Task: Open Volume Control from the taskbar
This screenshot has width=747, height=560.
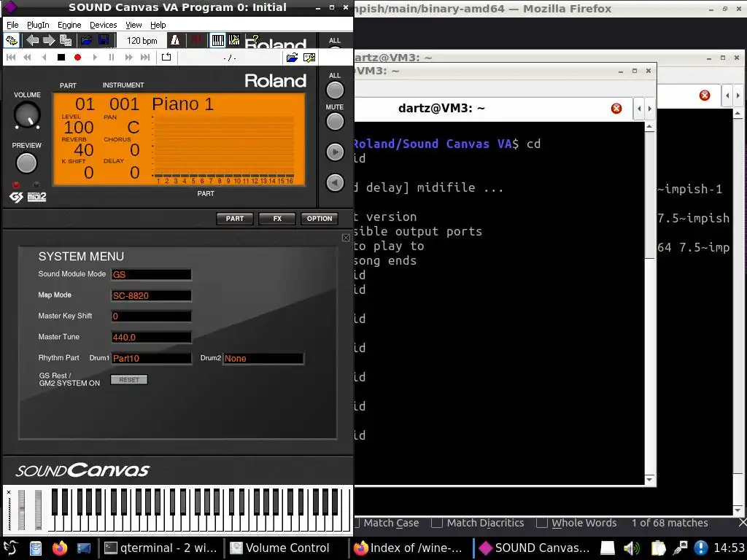Action: pyautogui.click(x=280, y=548)
